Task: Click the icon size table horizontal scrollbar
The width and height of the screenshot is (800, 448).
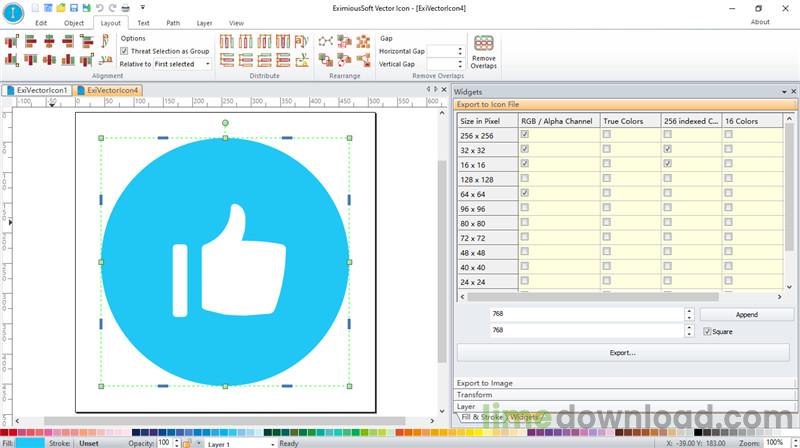Action: click(x=593, y=296)
